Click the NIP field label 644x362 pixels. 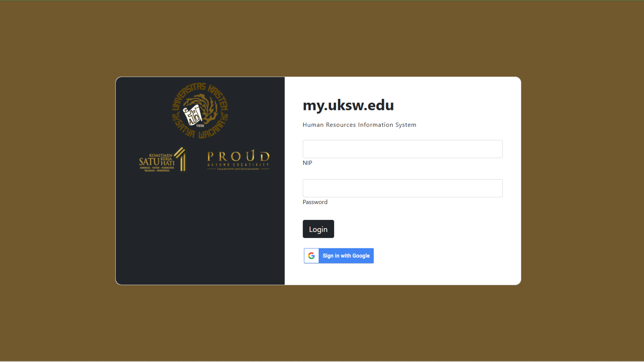(x=307, y=163)
